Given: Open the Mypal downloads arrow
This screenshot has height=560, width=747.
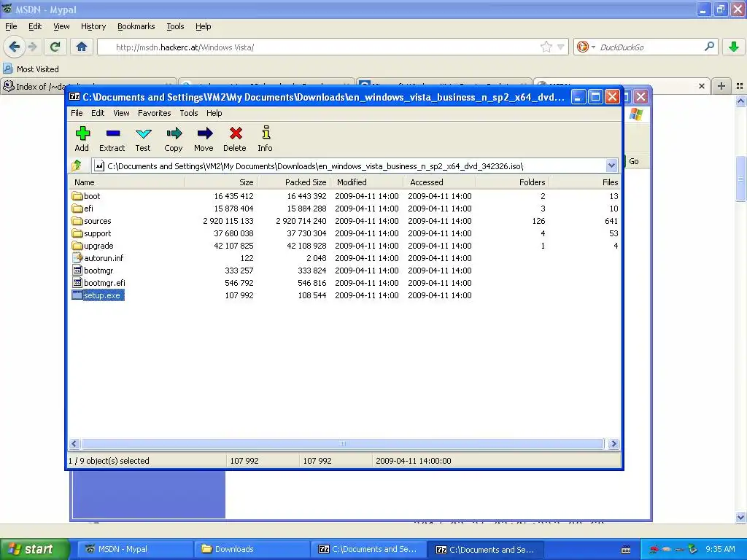Looking at the screenshot, I should (734, 47).
